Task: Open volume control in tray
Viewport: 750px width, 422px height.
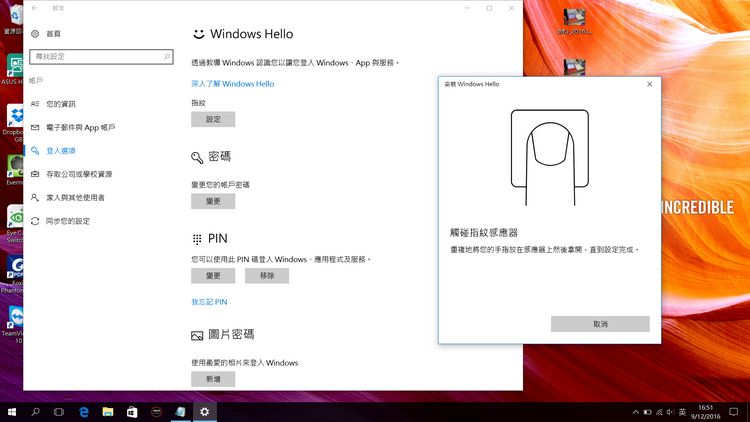Action: tap(670, 412)
